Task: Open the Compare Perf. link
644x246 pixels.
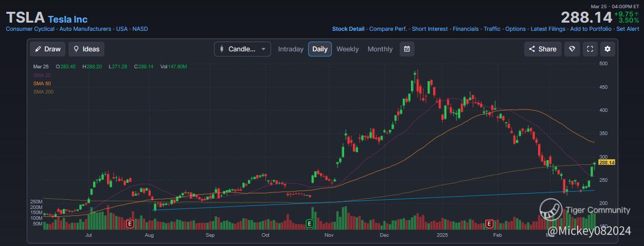Action: click(388, 29)
